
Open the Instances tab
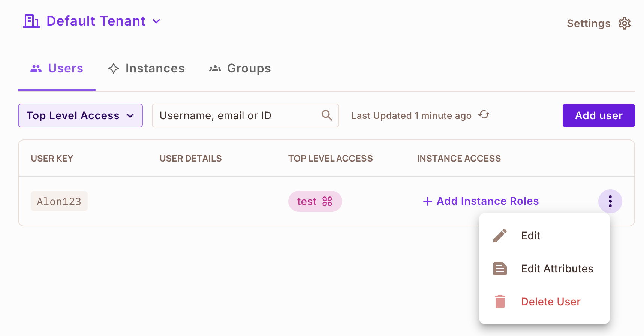pyautogui.click(x=146, y=68)
